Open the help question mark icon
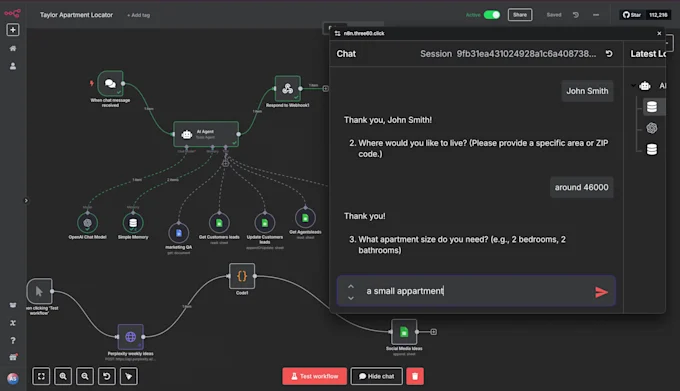Viewport: 680px width, 391px height. [x=13, y=340]
